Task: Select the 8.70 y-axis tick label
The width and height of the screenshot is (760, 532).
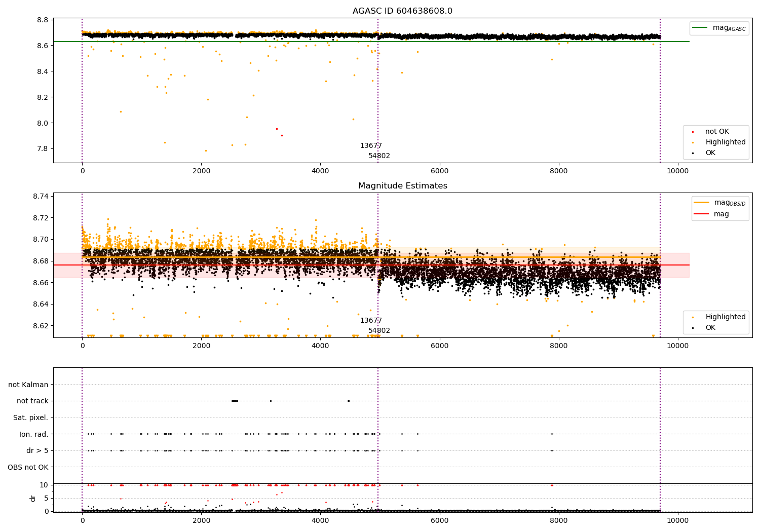Action: pos(41,239)
